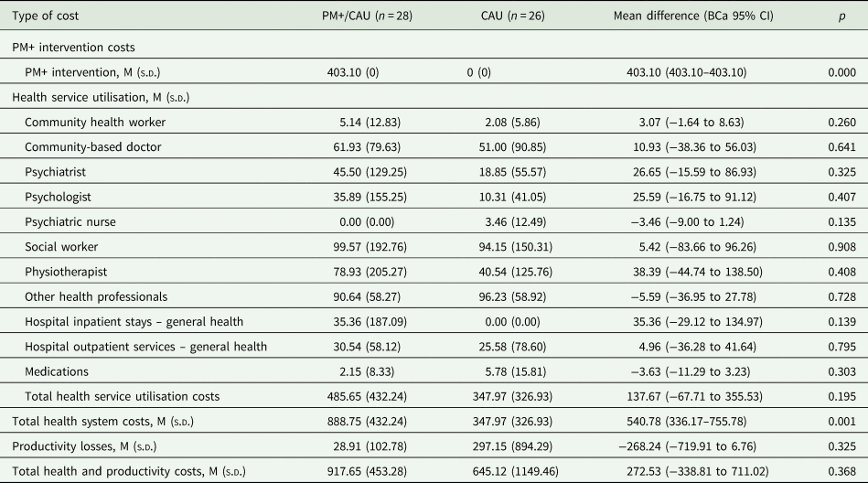Image resolution: width=868 pixels, height=483 pixels.
Task: Select the 'Psychiatrist' row label
Action: [x=57, y=170]
